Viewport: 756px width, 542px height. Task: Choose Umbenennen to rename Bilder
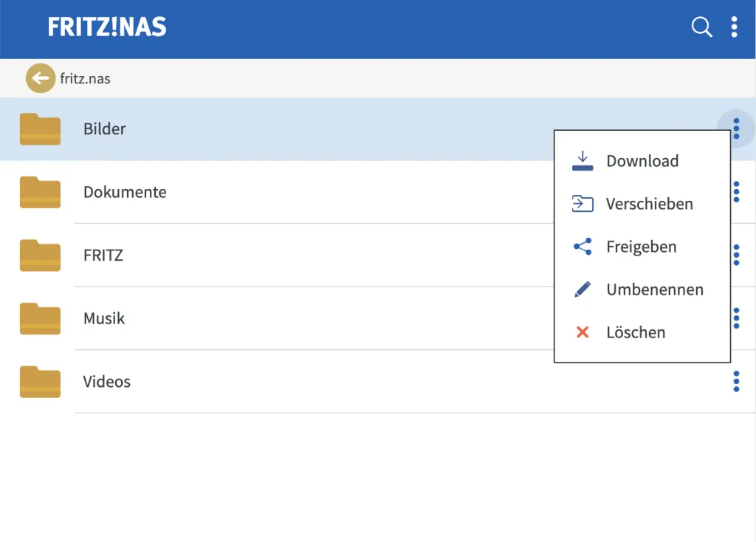pyautogui.click(x=654, y=289)
